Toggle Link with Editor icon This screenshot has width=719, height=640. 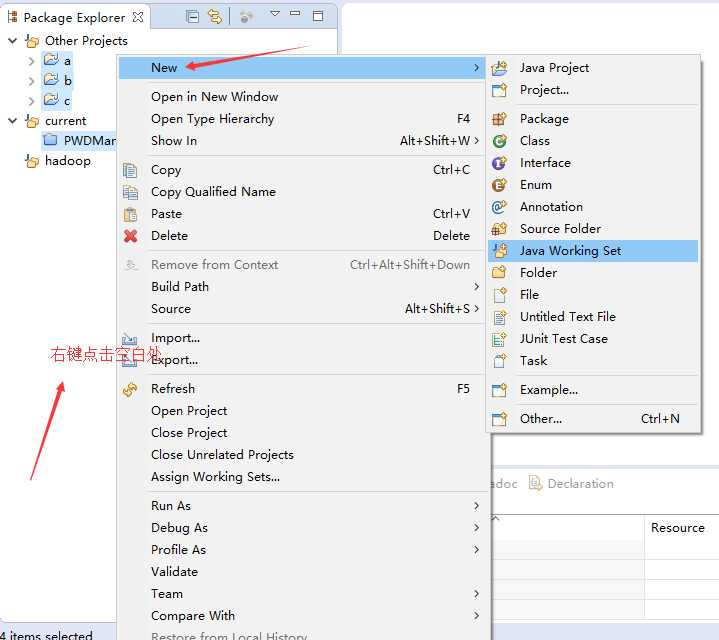coord(215,17)
